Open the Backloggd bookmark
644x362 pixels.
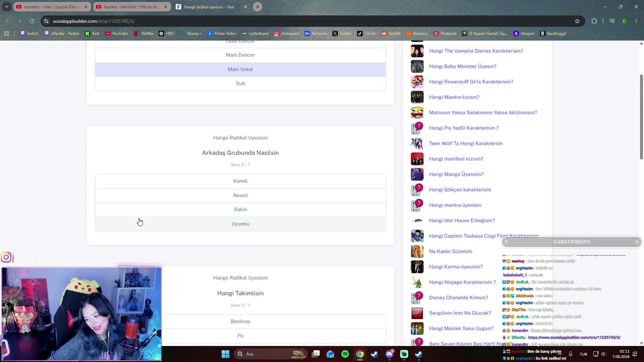coord(553,34)
